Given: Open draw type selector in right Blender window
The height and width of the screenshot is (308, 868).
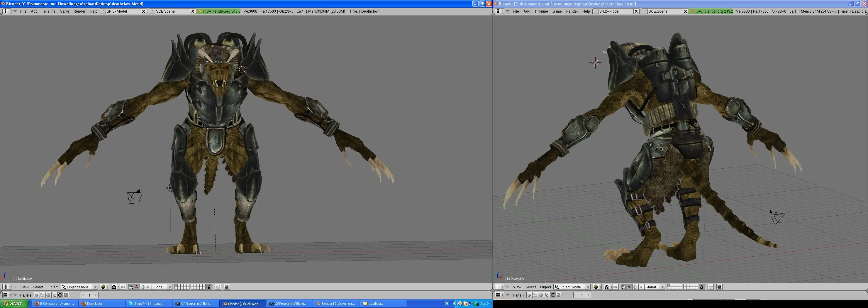Looking at the screenshot, I should [x=597, y=287].
